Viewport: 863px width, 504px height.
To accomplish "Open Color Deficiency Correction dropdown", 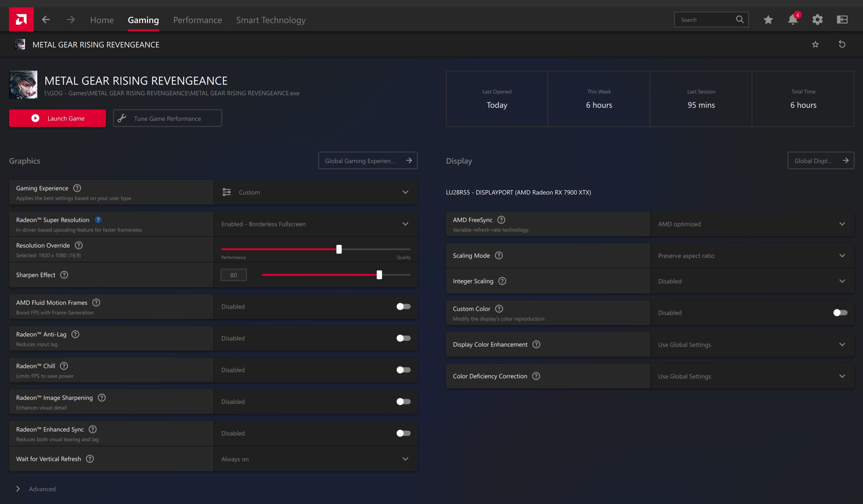I will 752,376.
